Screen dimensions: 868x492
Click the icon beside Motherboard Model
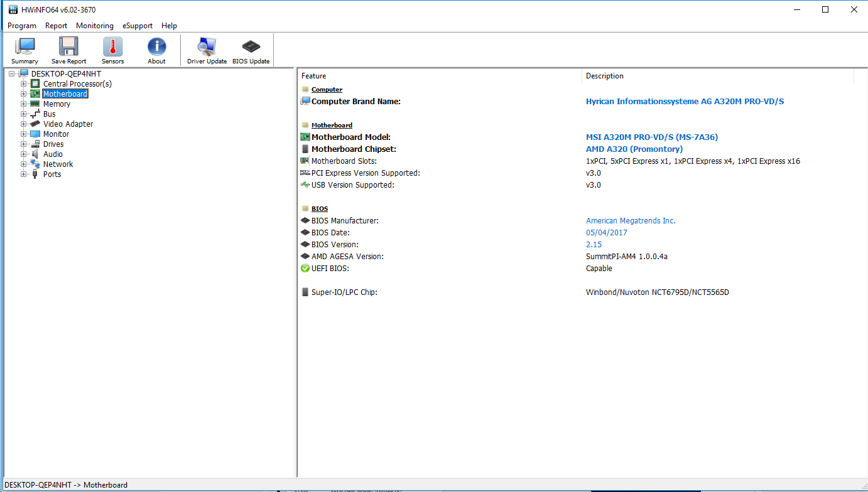tap(305, 137)
